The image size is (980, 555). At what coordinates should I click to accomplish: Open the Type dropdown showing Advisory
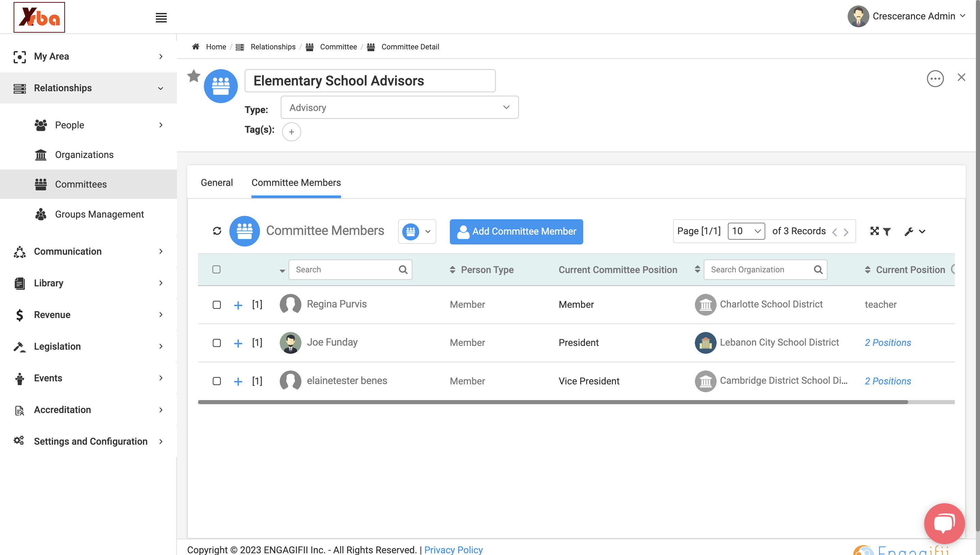399,107
